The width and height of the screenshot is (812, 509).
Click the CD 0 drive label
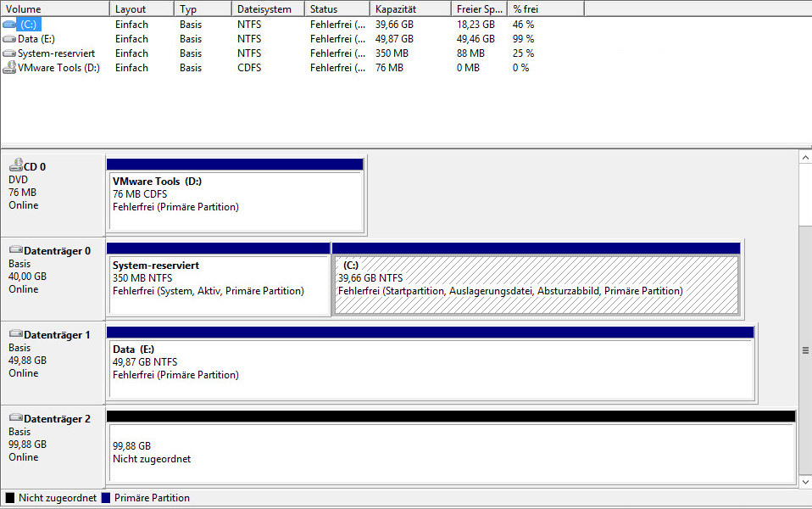[35, 167]
